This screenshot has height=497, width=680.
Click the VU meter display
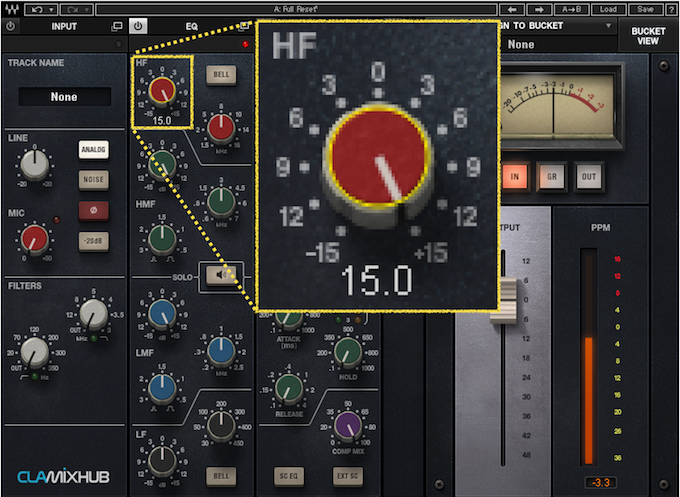click(558, 104)
